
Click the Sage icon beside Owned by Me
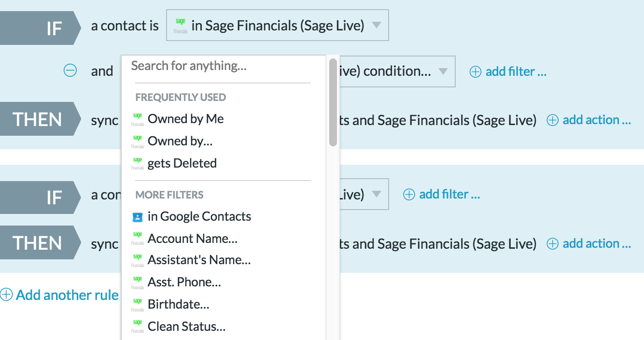[138, 119]
